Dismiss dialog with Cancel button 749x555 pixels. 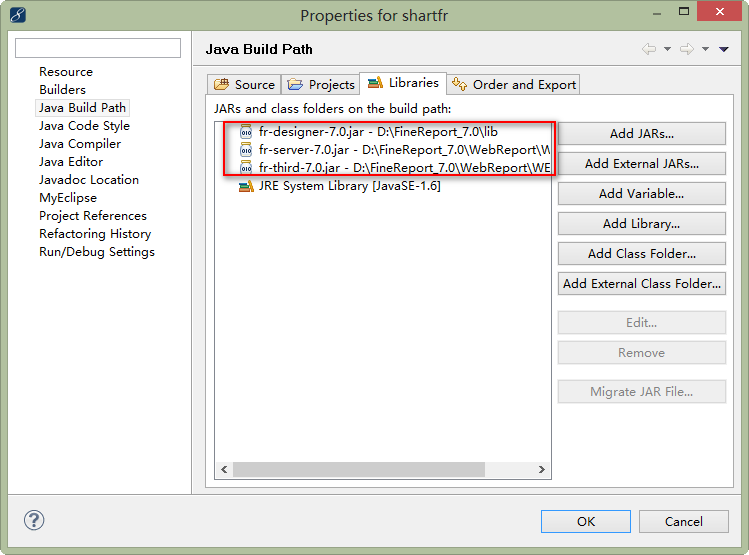[x=684, y=522]
